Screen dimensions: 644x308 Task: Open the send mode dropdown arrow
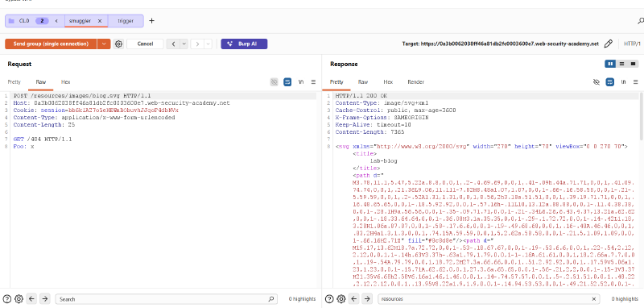click(105, 44)
